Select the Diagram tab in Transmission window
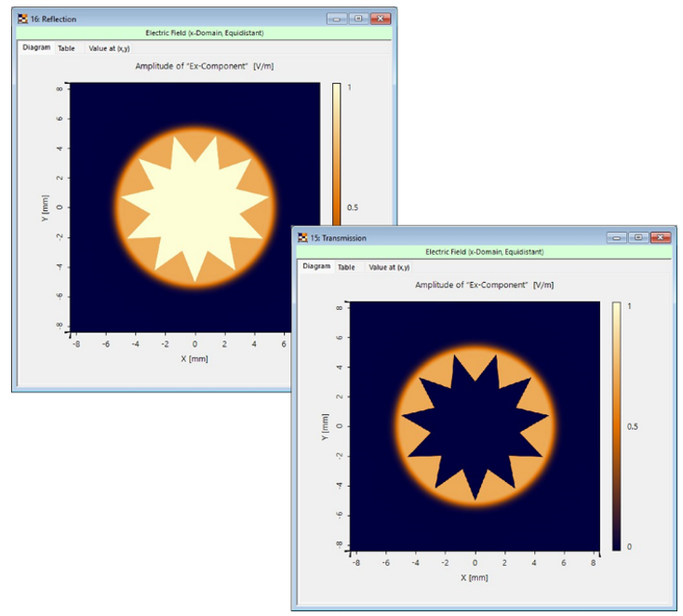683x616 pixels. [x=316, y=267]
